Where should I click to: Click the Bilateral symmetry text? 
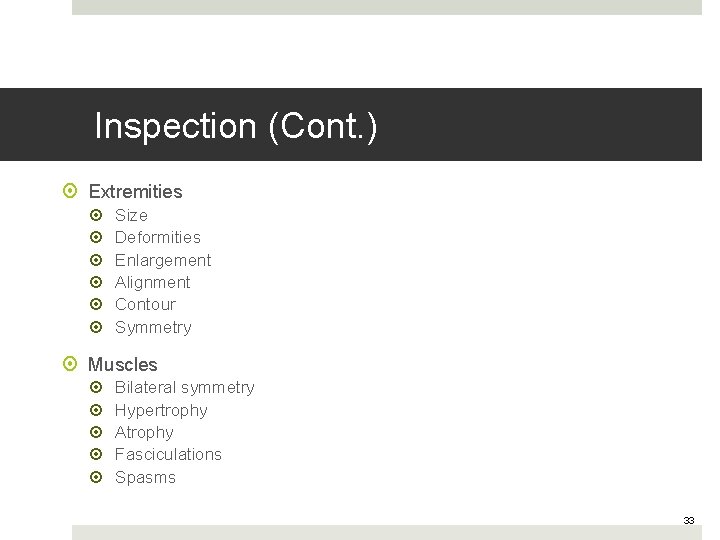[x=184, y=387]
